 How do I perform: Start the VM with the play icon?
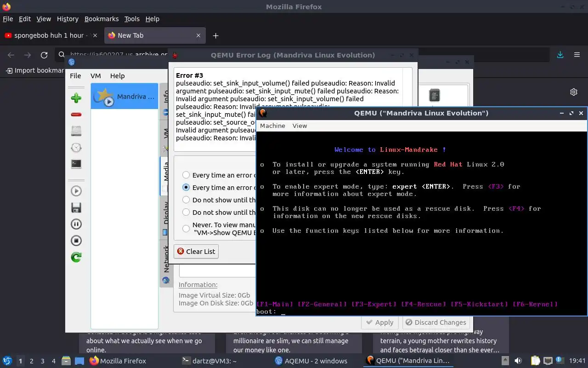coord(76,191)
